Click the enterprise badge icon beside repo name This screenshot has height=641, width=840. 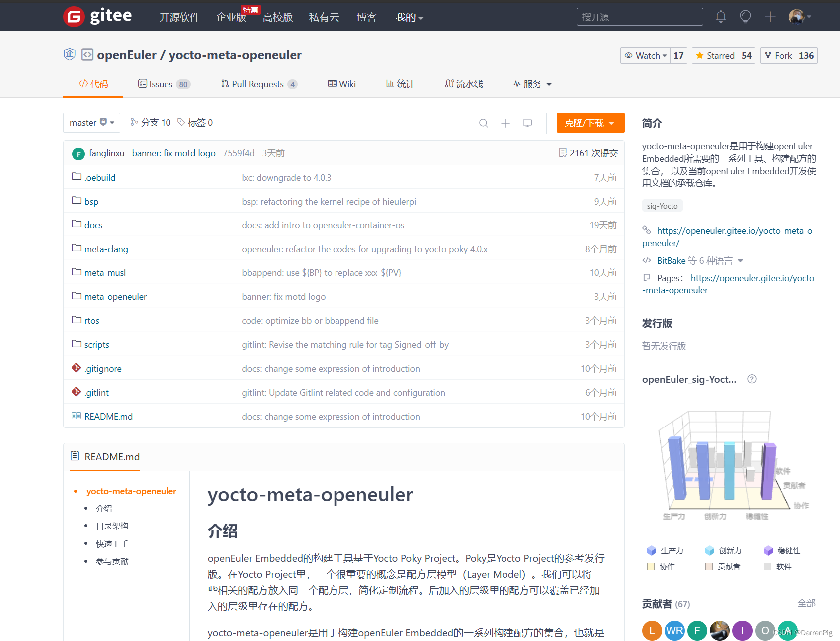70,54
